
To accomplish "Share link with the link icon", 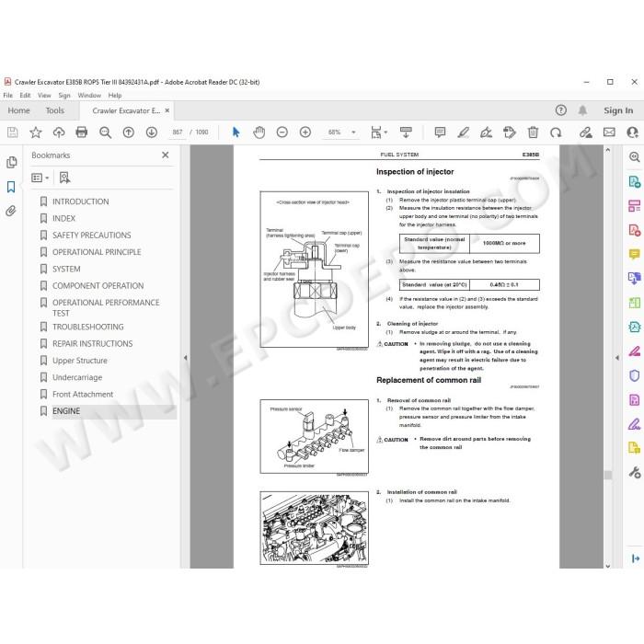I will (586, 132).
